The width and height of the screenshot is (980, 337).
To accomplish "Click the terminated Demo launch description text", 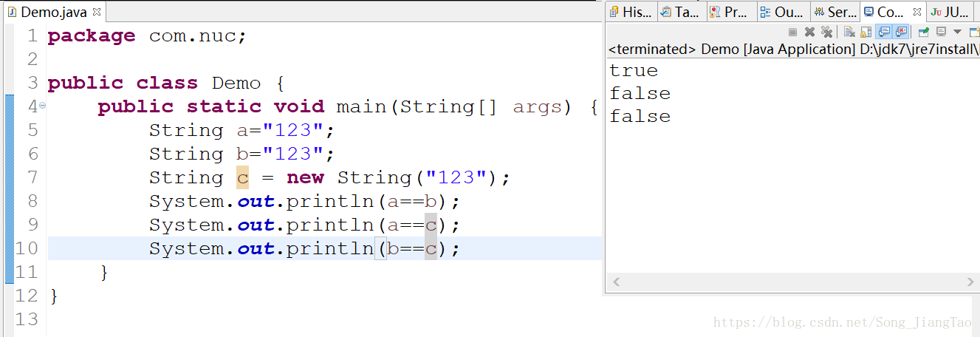I will click(794, 50).
